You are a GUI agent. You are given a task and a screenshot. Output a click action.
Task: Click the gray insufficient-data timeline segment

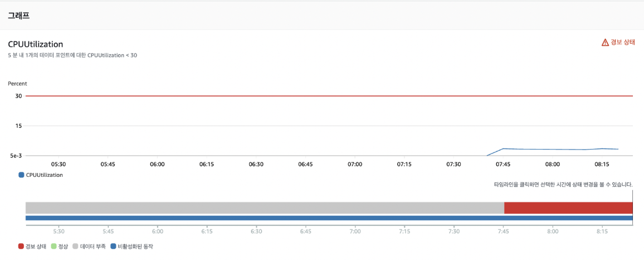(265, 208)
